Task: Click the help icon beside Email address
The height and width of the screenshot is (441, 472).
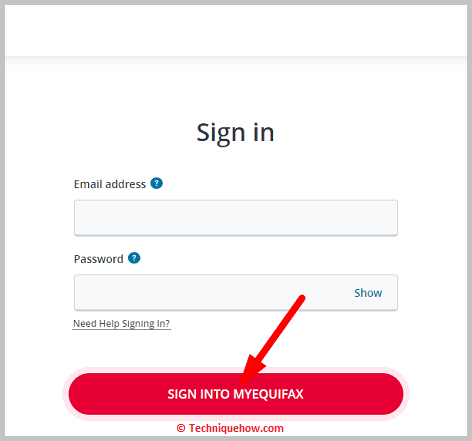Action: [156, 183]
